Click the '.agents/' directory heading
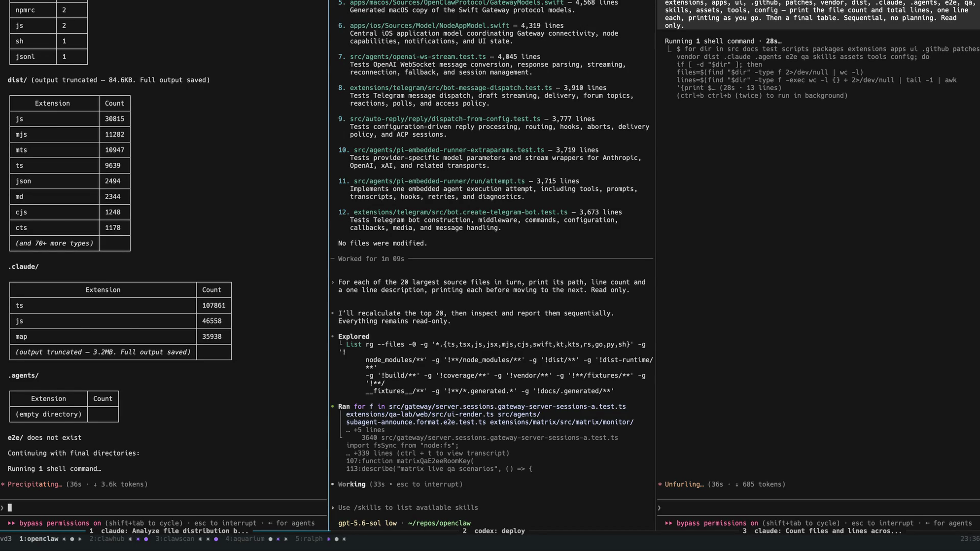Screen dimensions: 980x551 (23, 376)
